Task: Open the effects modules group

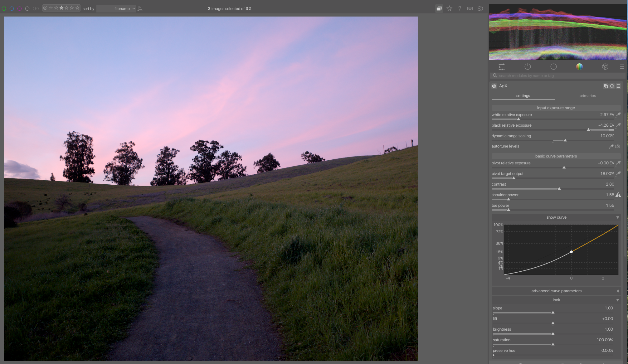Action: (605, 66)
